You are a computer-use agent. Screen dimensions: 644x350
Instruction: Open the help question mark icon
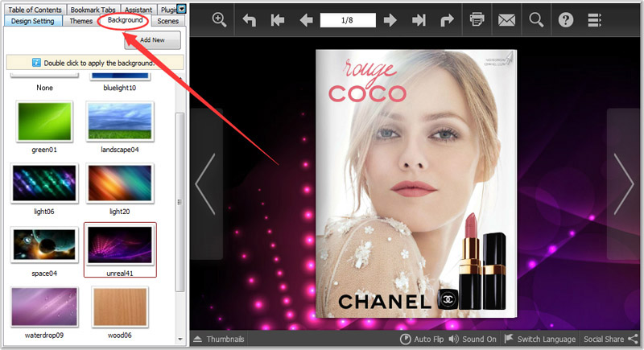(x=566, y=20)
